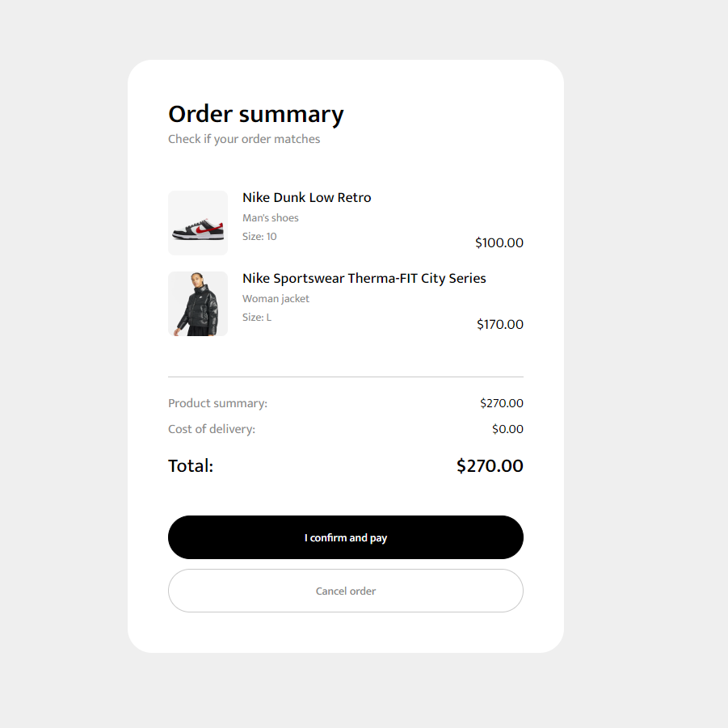Click the Nike Dunk Low Retro shoe thumbnail
The height and width of the screenshot is (728, 728).
pos(197,222)
